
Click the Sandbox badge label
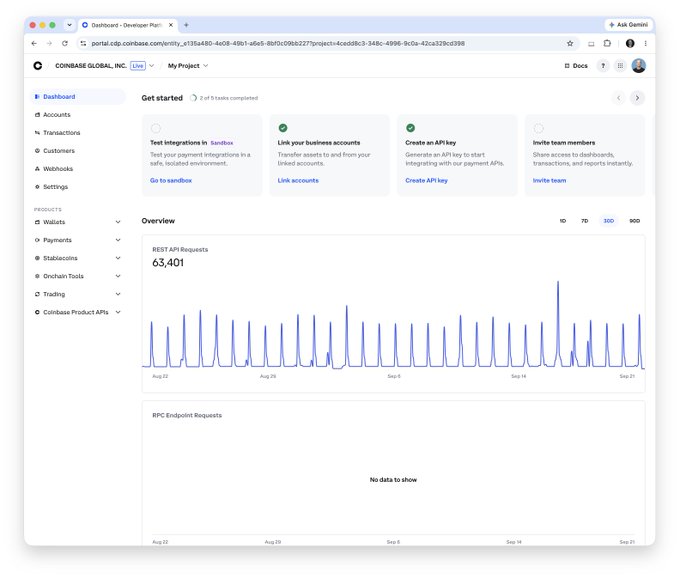(x=222, y=143)
